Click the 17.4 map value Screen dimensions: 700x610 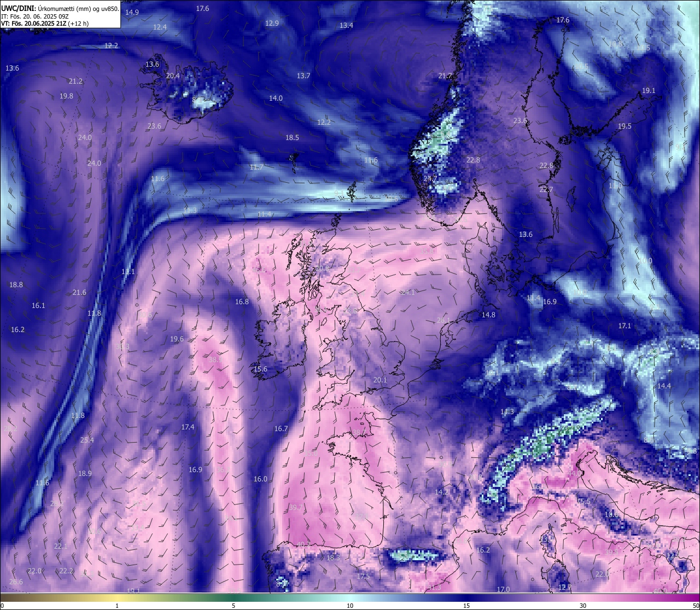[188, 427]
